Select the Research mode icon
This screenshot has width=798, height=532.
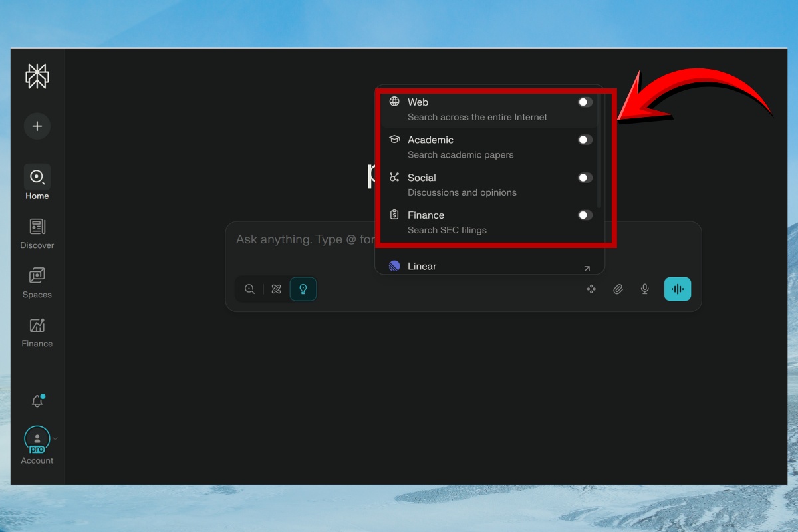point(277,289)
